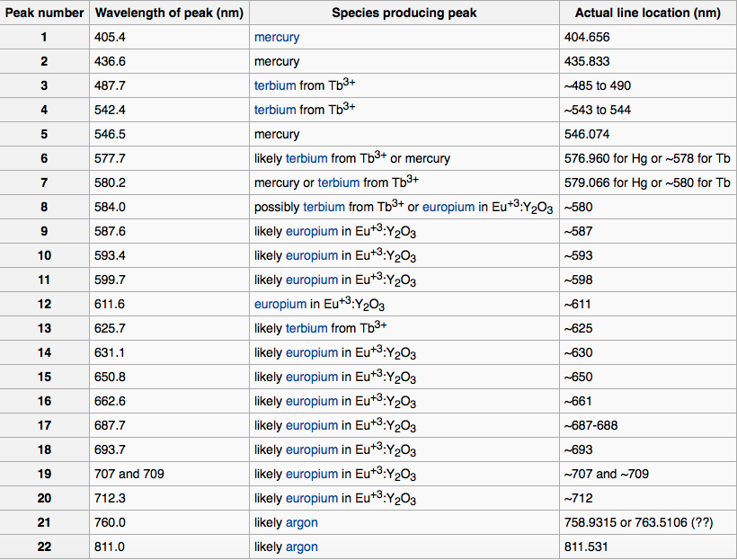
Task: Click europium link in the 707 and 709 row
Action: point(311,474)
